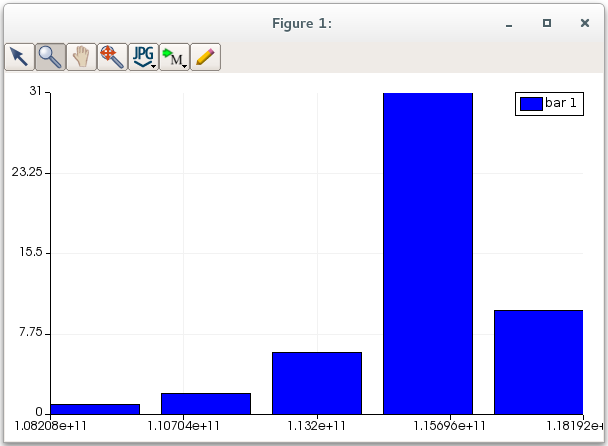Click the y-axis label 31
The height and width of the screenshot is (446, 608).
coord(35,91)
